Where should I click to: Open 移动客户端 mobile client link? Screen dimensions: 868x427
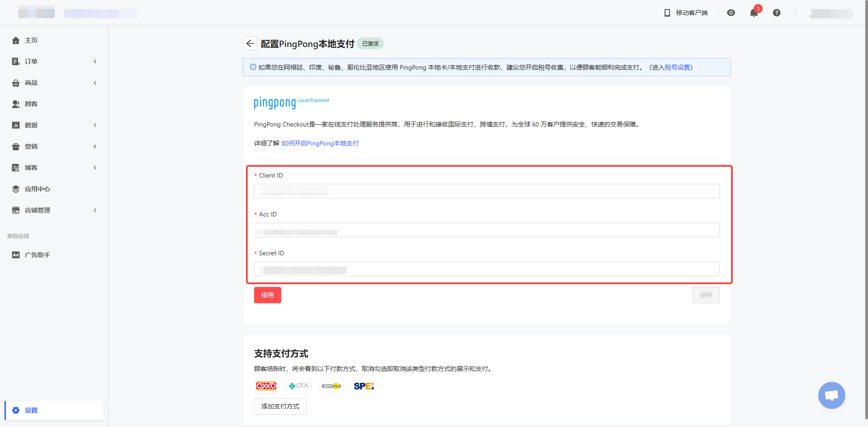coord(686,13)
